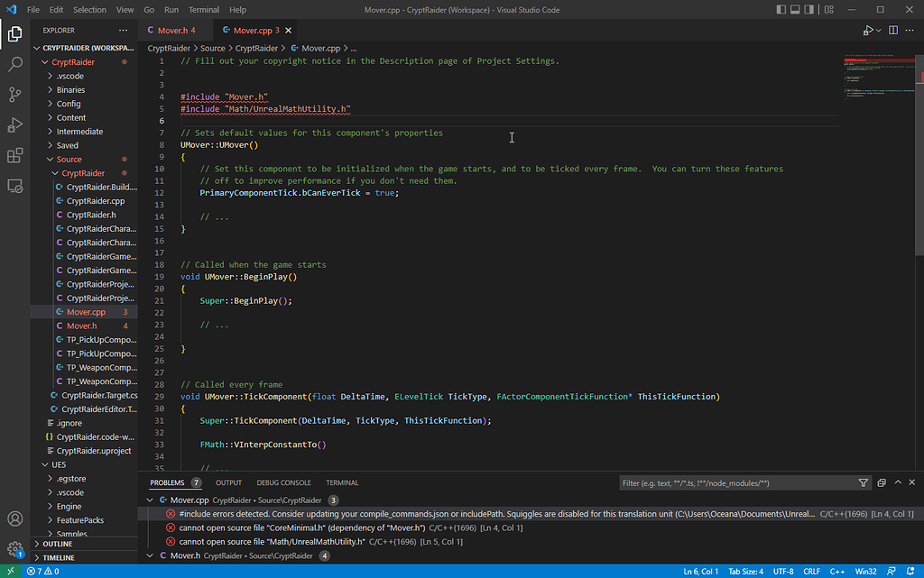The width and height of the screenshot is (924, 578).
Task: Click the UTF-8 encoding status item
Action: coord(782,572)
